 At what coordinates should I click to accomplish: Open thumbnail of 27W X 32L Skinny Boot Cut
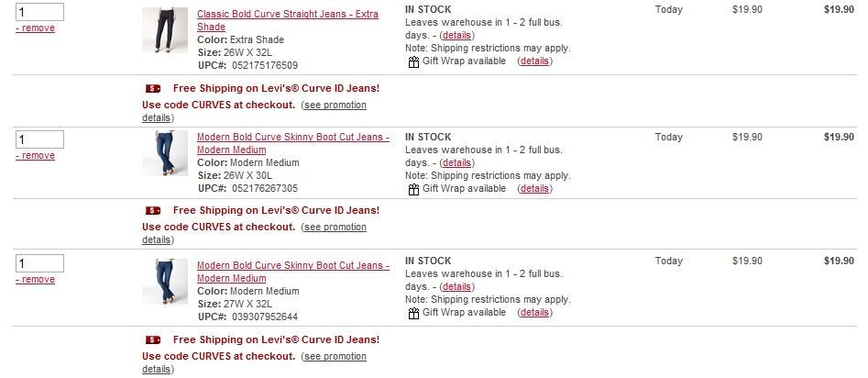click(165, 282)
